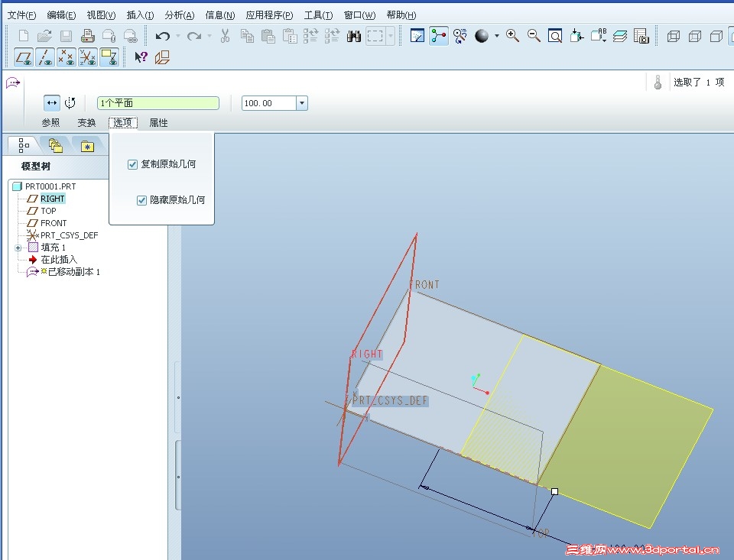Open the 属性 panel tab
Screen dimensions: 734x560
pos(158,122)
